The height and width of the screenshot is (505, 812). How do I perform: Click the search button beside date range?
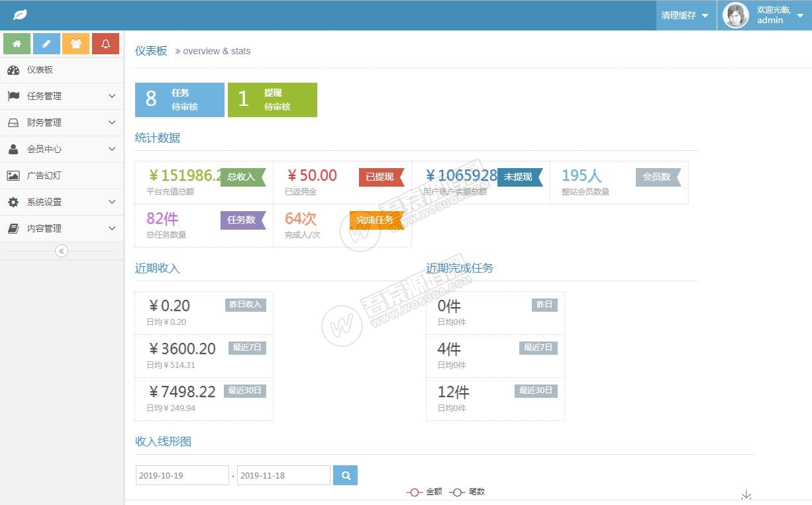click(345, 475)
